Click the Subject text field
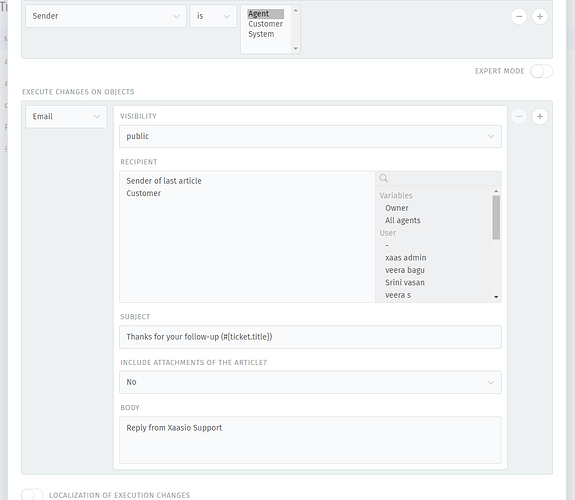The height and width of the screenshot is (500, 575). click(310, 337)
